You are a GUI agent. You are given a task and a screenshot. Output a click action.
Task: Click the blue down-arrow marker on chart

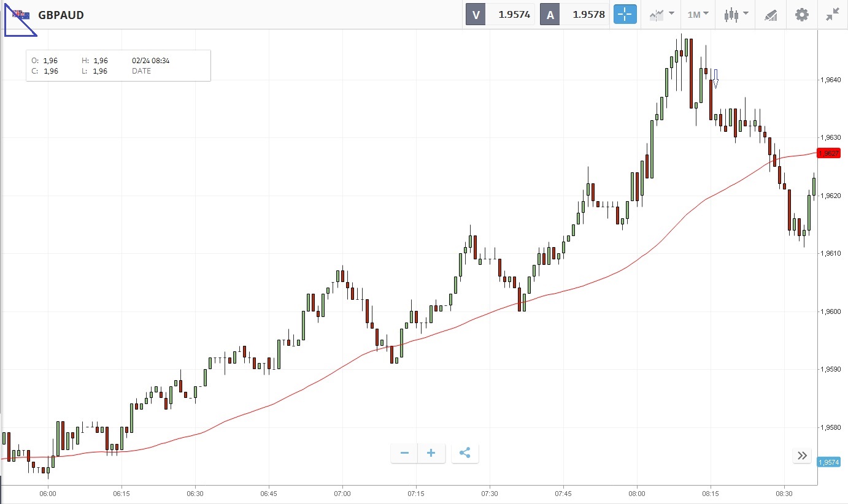pos(715,78)
